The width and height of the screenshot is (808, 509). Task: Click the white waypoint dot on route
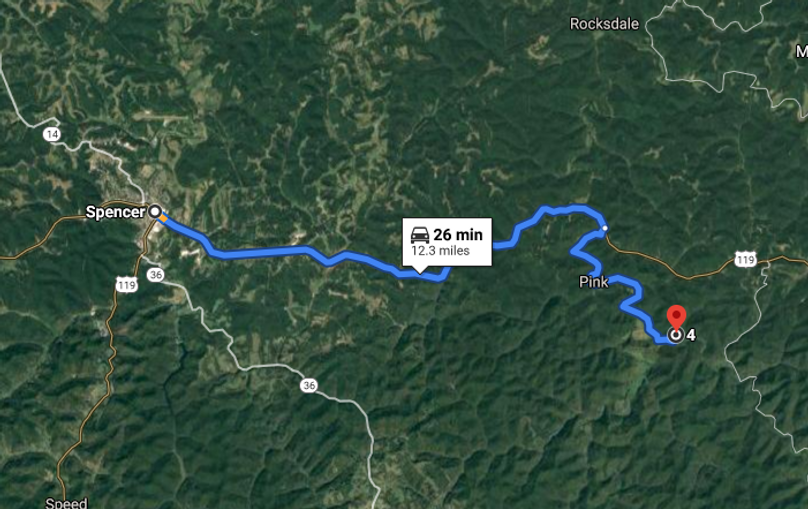pos(605,228)
